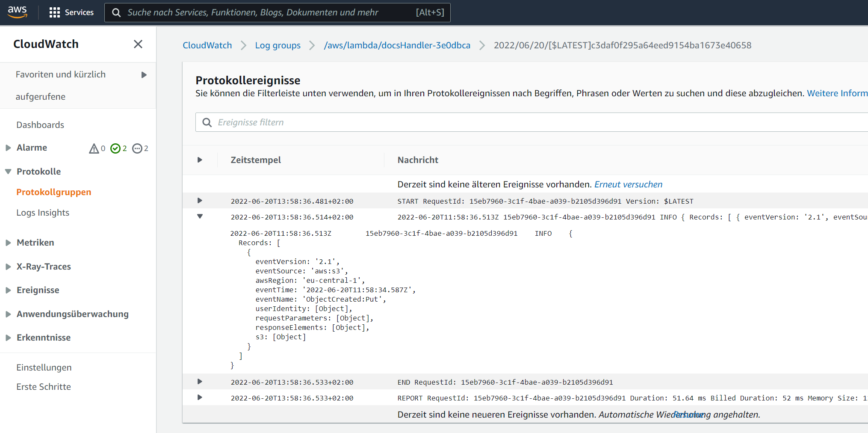Viewport: 868px width, 433px height.
Task: Focus the AWS services search field
Action: (x=278, y=12)
